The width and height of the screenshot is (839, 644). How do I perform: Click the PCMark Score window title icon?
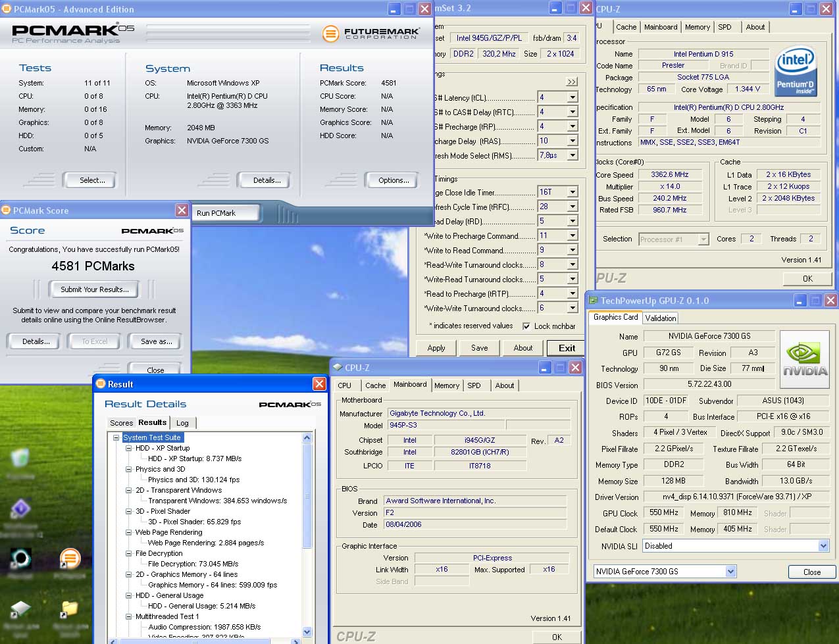click(7, 211)
